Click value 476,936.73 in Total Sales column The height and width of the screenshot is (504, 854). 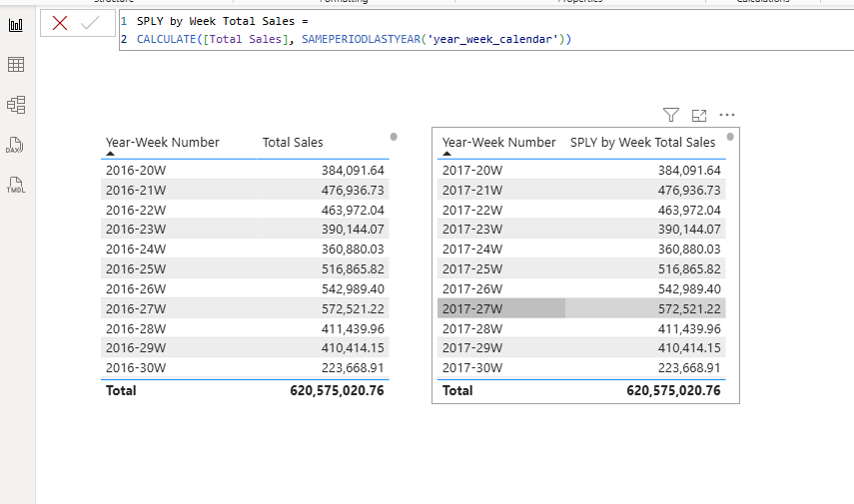coord(353,190)
